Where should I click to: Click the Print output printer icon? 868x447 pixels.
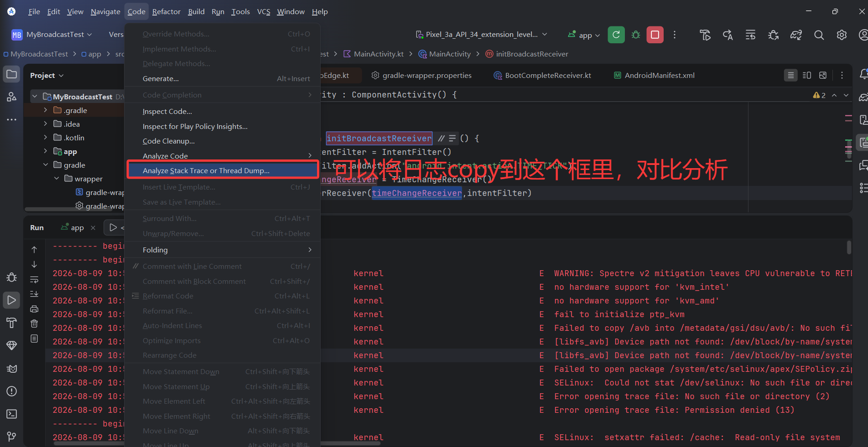tap(34, 309)
